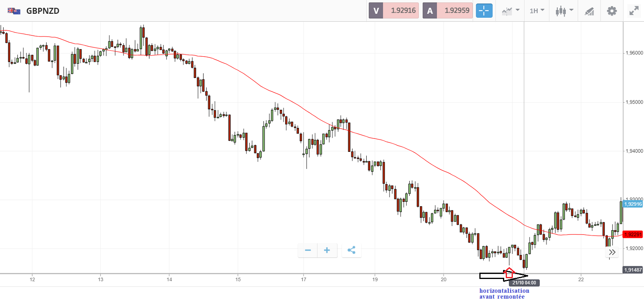Click the red 1,92291 moving average label
The width and height of the screenshot is (644, 301).
[x=633, y=235]
